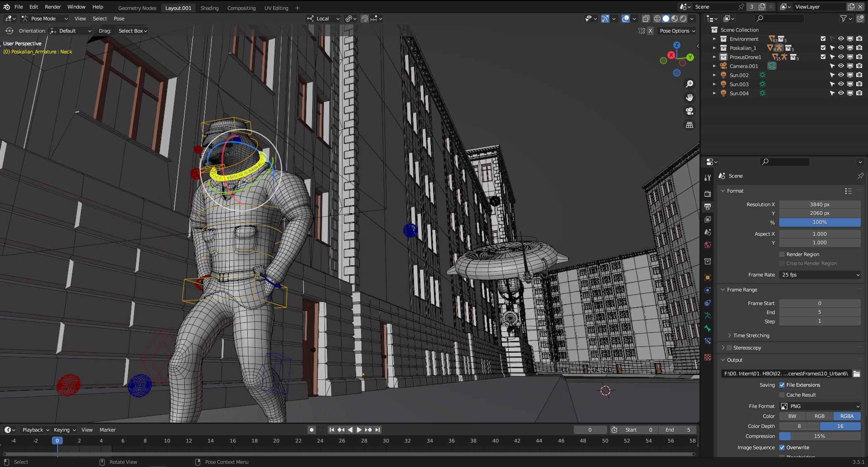Open the Render properties tab icon
868x467 pixels.
tap(708, 194)
